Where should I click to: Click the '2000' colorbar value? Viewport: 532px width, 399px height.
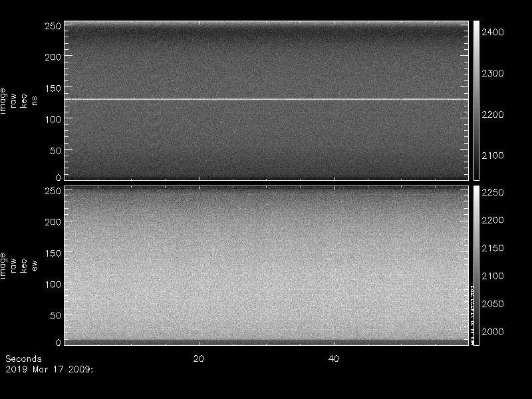(493, 332)
